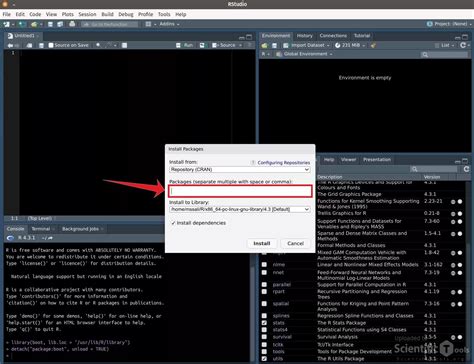
Task: Uncheck the stats package checkbox
Action: click(x=264, y=323)
